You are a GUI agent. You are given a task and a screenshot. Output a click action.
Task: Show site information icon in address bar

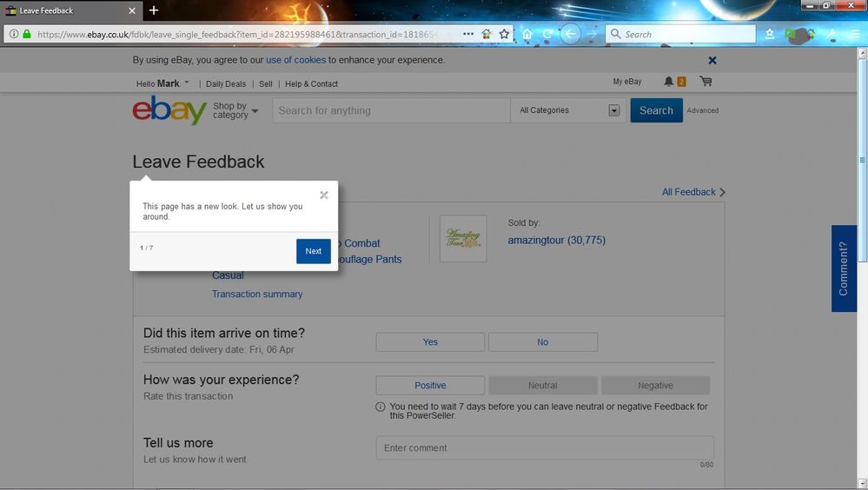14,34
